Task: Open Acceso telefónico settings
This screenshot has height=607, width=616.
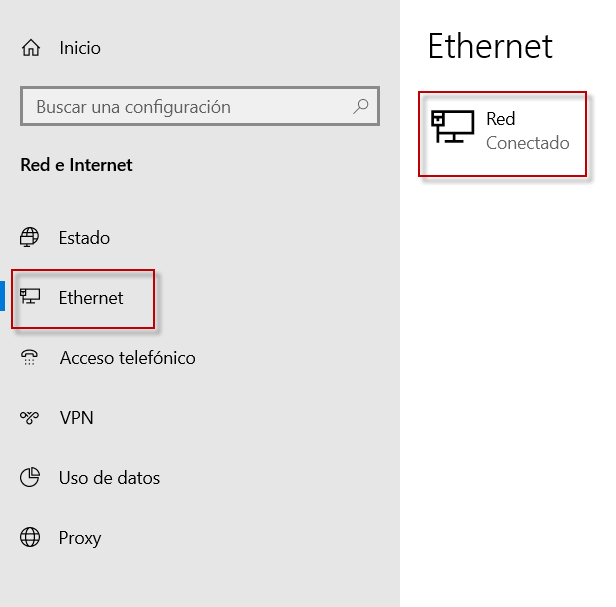Action: coord(127,358)
